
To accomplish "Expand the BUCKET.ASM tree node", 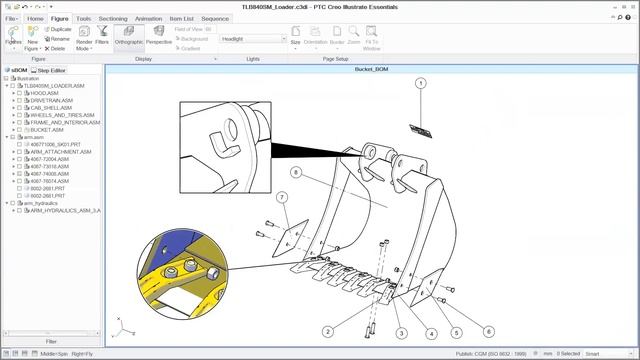I will 13,130.
